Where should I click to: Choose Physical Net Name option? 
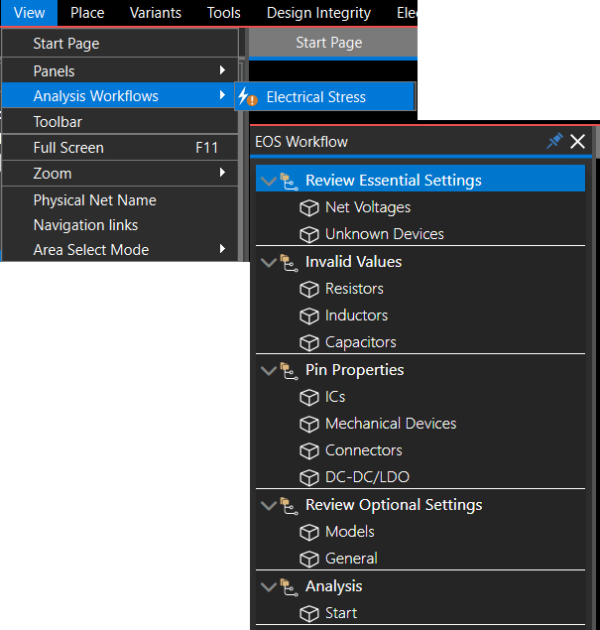94,200
